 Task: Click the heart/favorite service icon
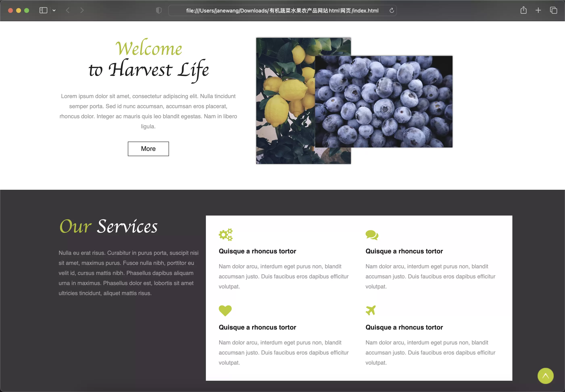point(225,310)
